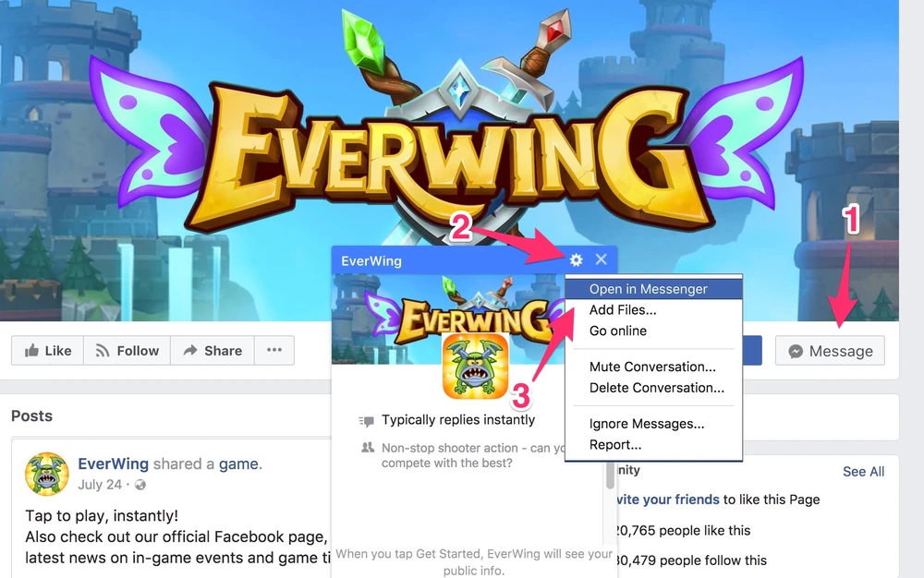Viewport: 924px width, 578px height.
Task: Open the three-dot more options button
Action: pos(274,350)
